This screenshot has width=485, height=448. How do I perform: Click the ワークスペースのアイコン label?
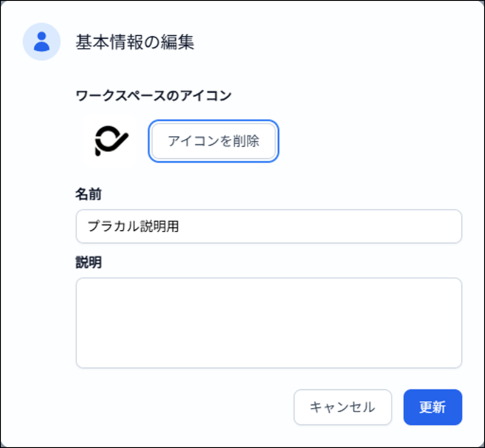pyautogui.click(x=154, y=95)
